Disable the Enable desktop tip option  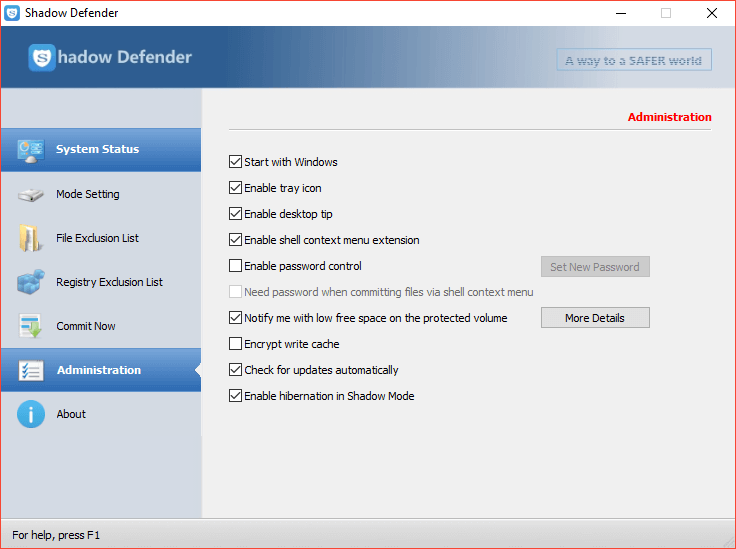click(236, 214)
